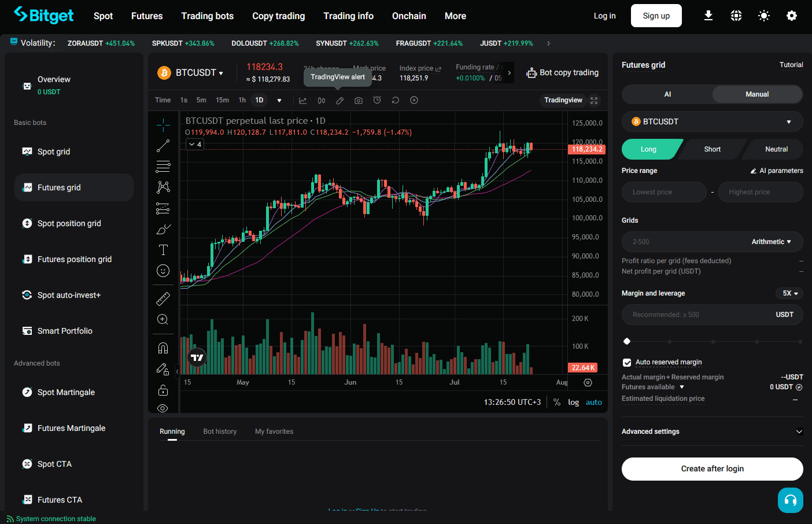Open the 5X leverage dropdown

(789, 293)
